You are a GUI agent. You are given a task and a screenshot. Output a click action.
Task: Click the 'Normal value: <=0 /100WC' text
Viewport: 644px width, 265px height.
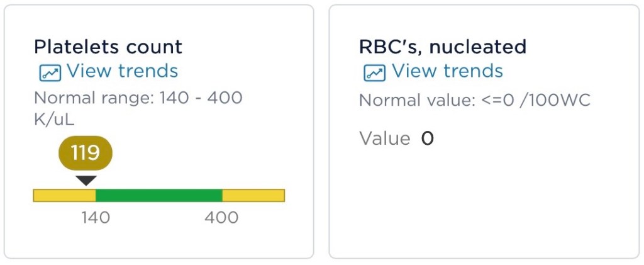[474, 100]
